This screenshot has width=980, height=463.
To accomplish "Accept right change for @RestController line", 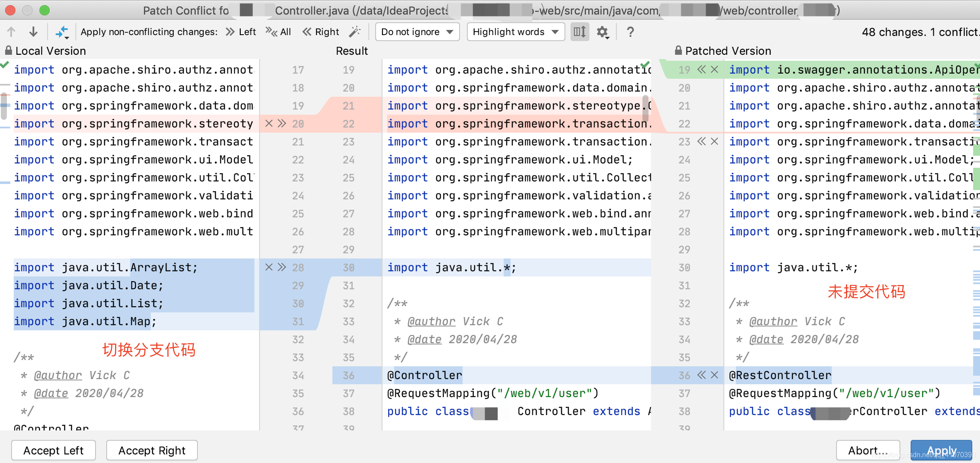I will point(701,375).
